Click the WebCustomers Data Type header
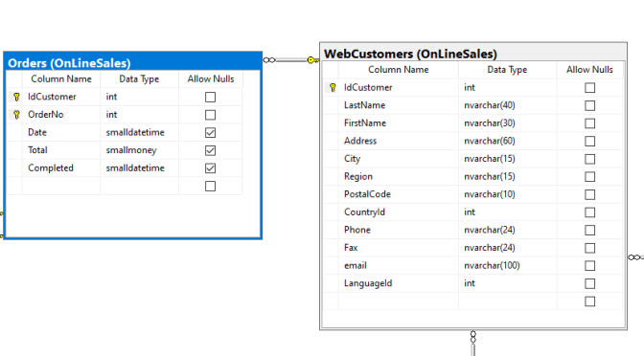Viewport: 644px width, 356px height. point(507,70)
